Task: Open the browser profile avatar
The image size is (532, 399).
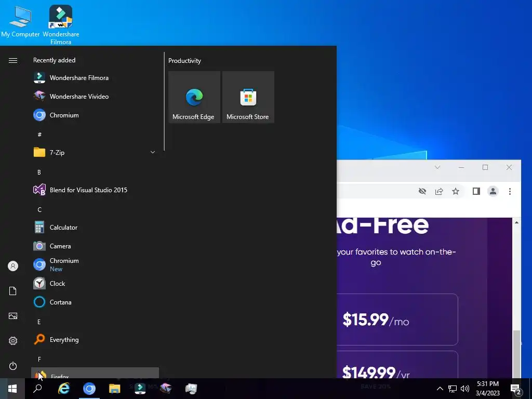Action: [x=493, y=191]
